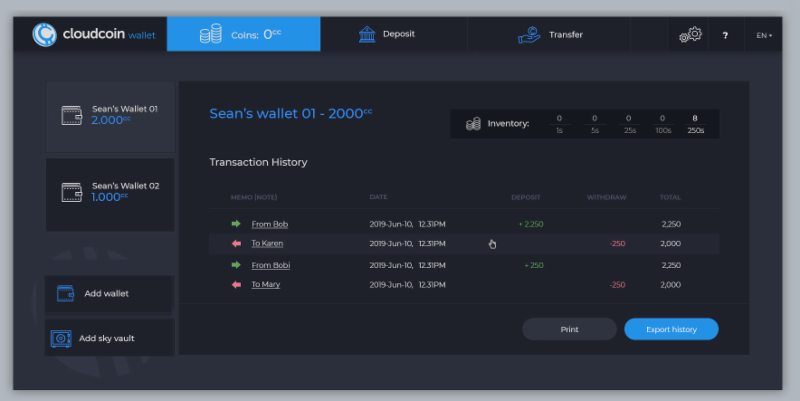Image resolution: width=800 pixels, height=401 pixels.
Task: Click the Print button
Action: click(x=569, y=329)
